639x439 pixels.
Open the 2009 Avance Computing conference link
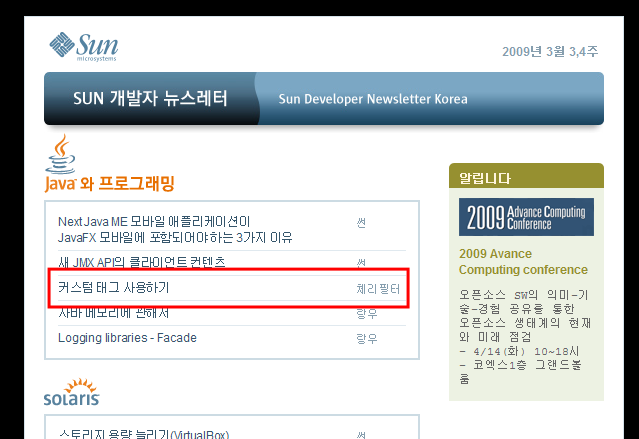coord(523,262)
